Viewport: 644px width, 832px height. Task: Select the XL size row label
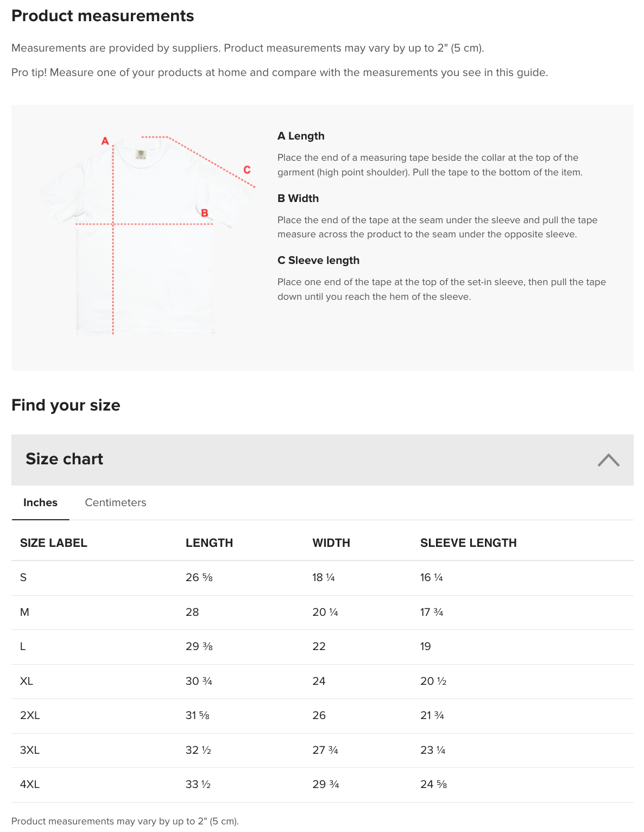coord(27,681)
